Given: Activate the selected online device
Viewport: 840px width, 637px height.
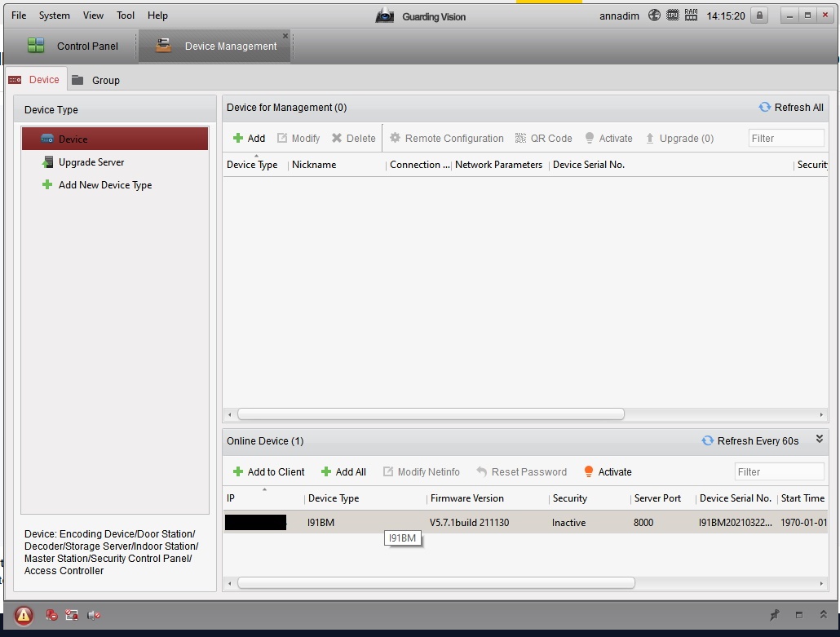Looking at the screenshot, I should tap(608, 472).
